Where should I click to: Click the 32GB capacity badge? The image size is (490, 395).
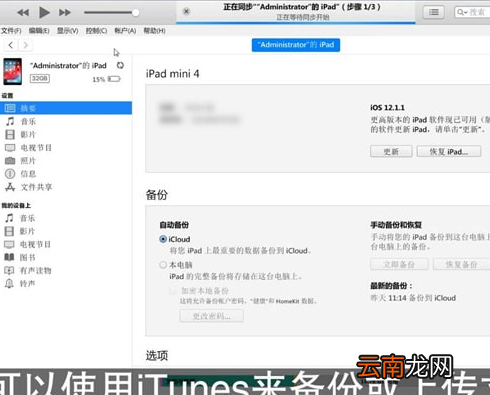(x=40, y=78)
